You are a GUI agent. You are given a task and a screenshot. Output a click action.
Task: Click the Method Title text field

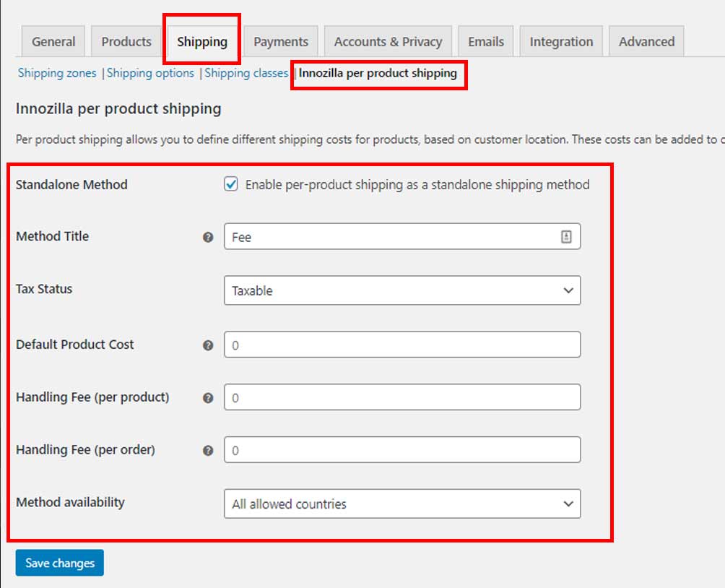[402, 236]
